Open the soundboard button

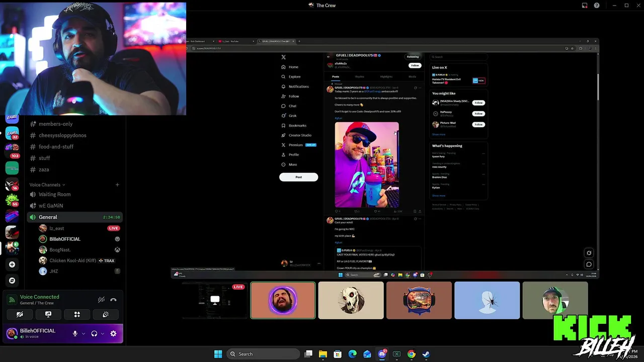coord(106,314)
